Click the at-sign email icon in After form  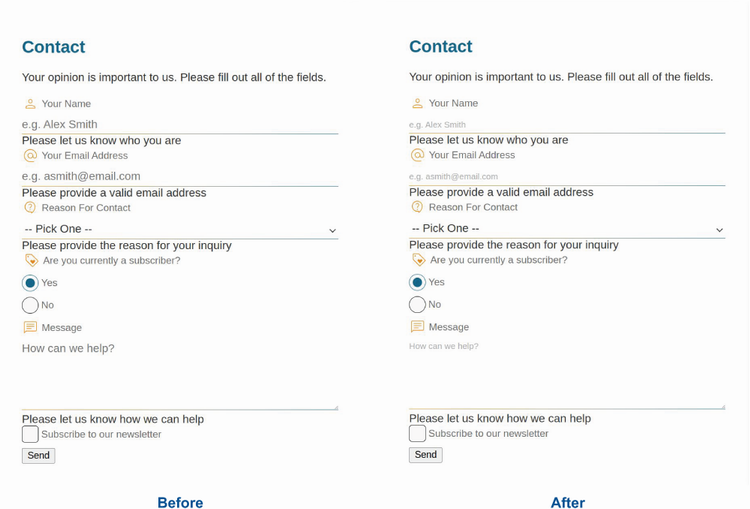[417, 155]
